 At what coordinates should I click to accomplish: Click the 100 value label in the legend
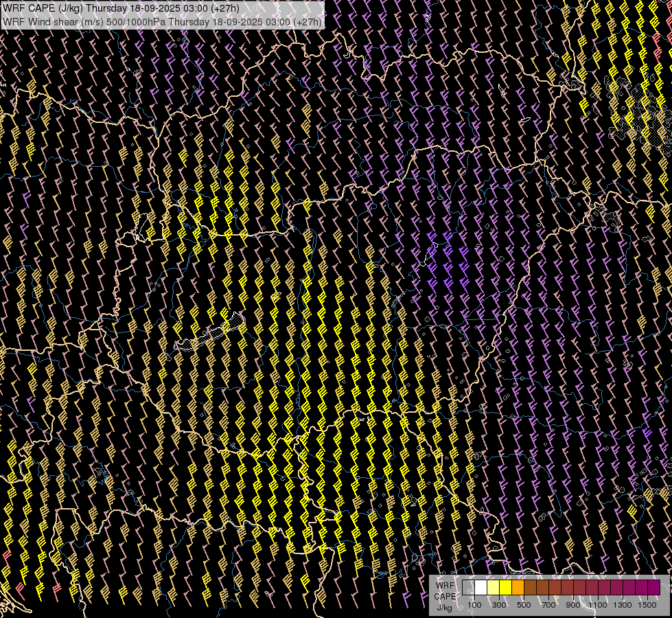(474, 605)
